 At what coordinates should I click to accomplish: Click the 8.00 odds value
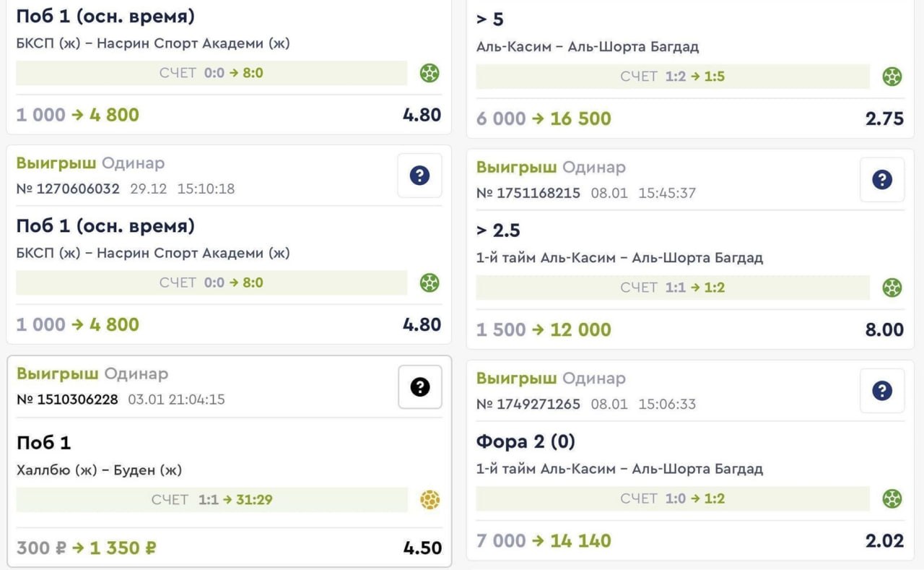884,330
